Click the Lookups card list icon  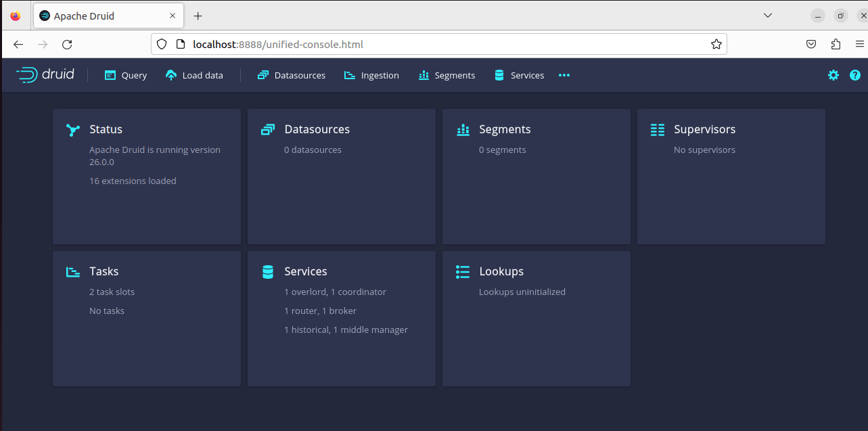(x=463, y=272)
